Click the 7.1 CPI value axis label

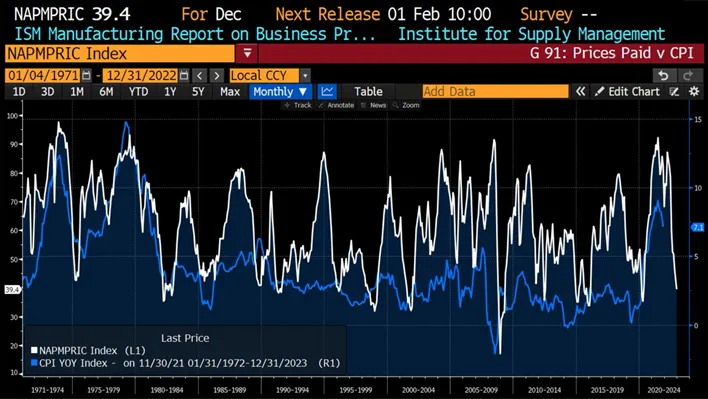click(x=698, y=227)
